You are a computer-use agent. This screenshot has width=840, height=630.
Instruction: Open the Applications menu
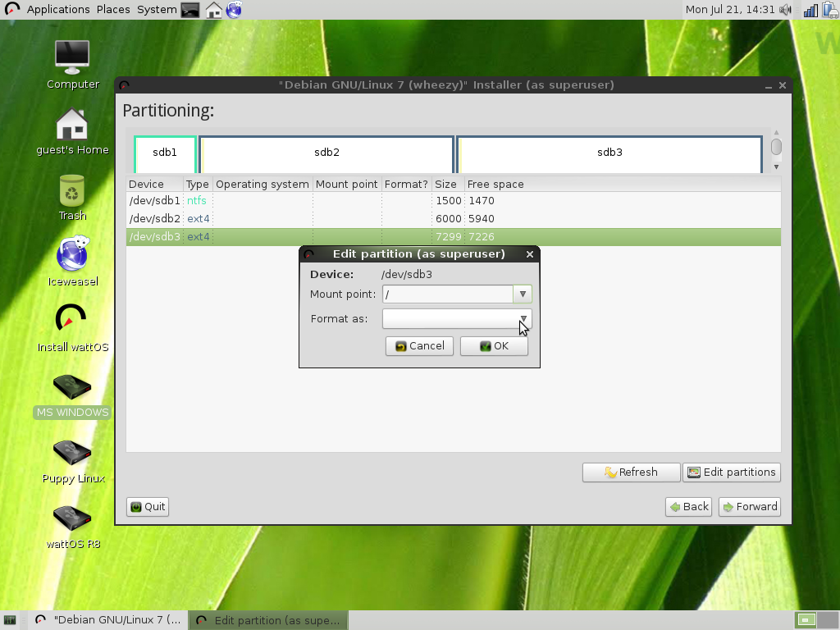click(58, 10)
